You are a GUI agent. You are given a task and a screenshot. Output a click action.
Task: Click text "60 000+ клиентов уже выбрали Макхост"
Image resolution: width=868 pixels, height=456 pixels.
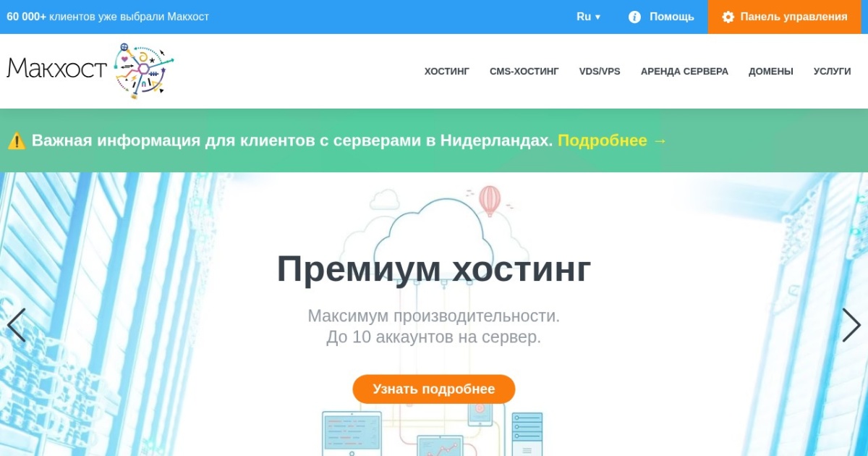(x=108, y=17)
